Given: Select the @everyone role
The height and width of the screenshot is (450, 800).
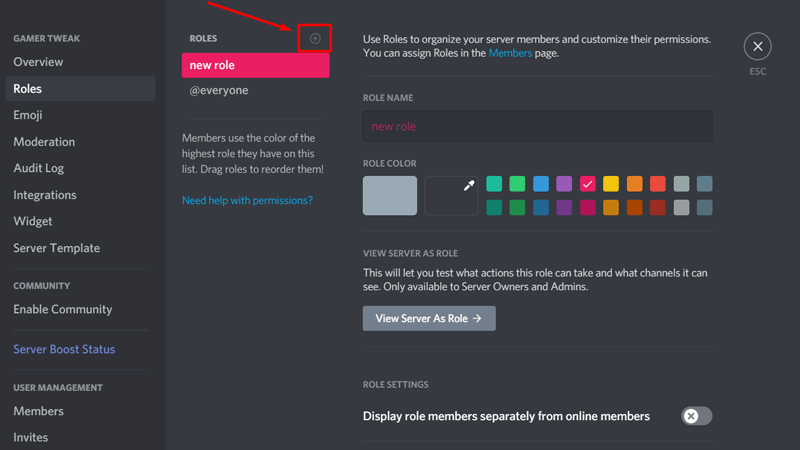Looking at the screenshot, I should click(x=219, y=91).
